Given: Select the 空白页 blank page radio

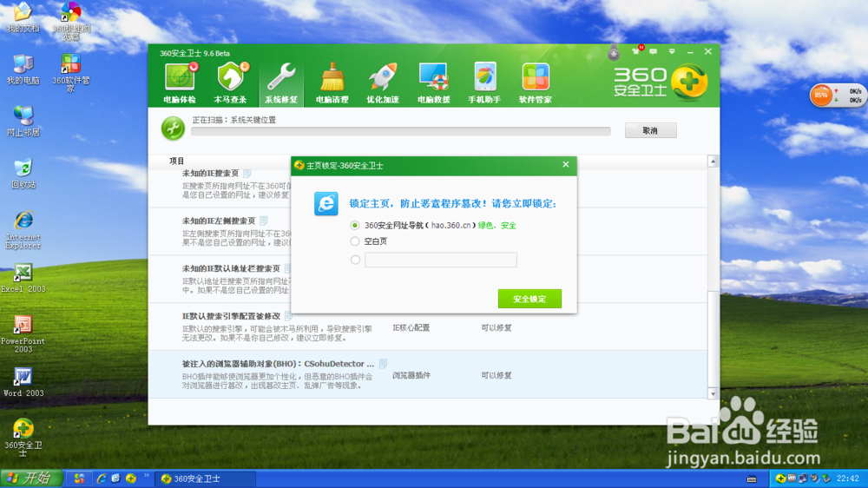Looking at the screenshot, I should click(355, 241).
